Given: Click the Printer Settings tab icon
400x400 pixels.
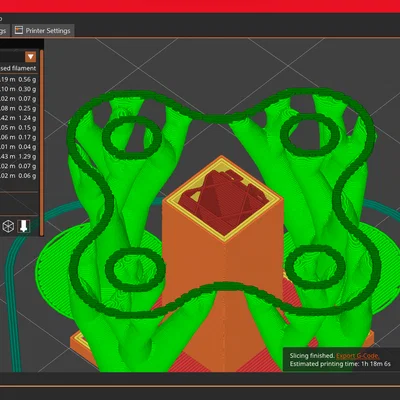Looking at the screenshot, I should point(19,30).
